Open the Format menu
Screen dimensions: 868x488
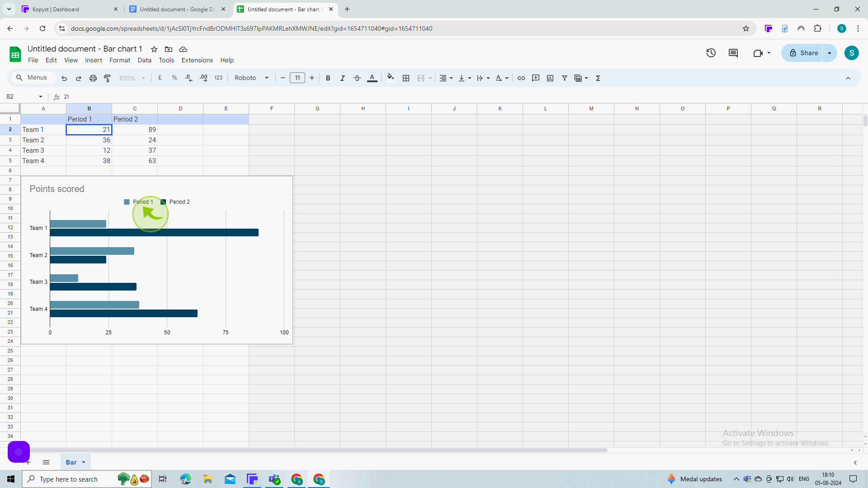(x=119, y=60)
